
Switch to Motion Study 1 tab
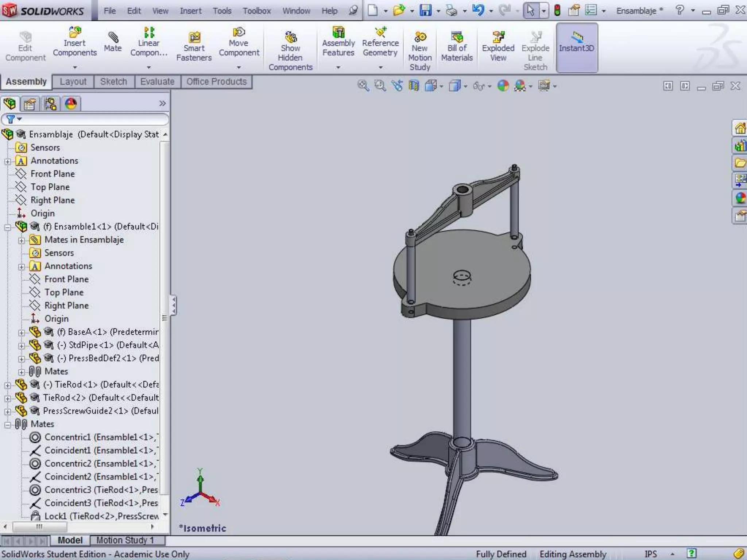click(125, 540)
